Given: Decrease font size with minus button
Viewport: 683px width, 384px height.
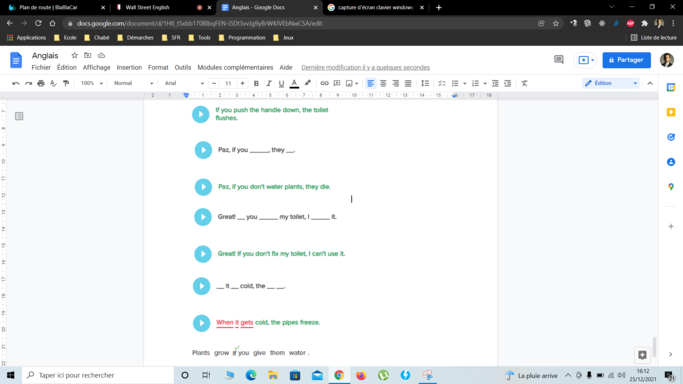Looking at the screenshot, I should (x=214, y=83).
